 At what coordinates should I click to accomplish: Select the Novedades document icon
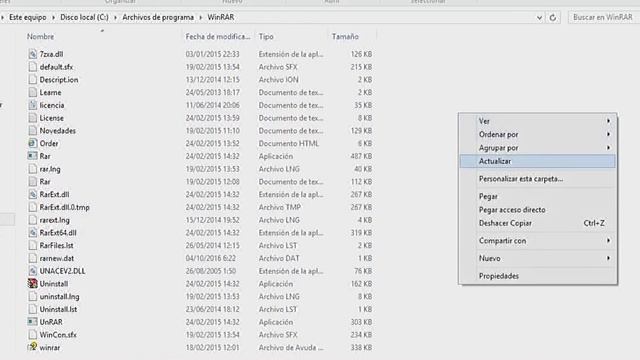tap(33, 131)
